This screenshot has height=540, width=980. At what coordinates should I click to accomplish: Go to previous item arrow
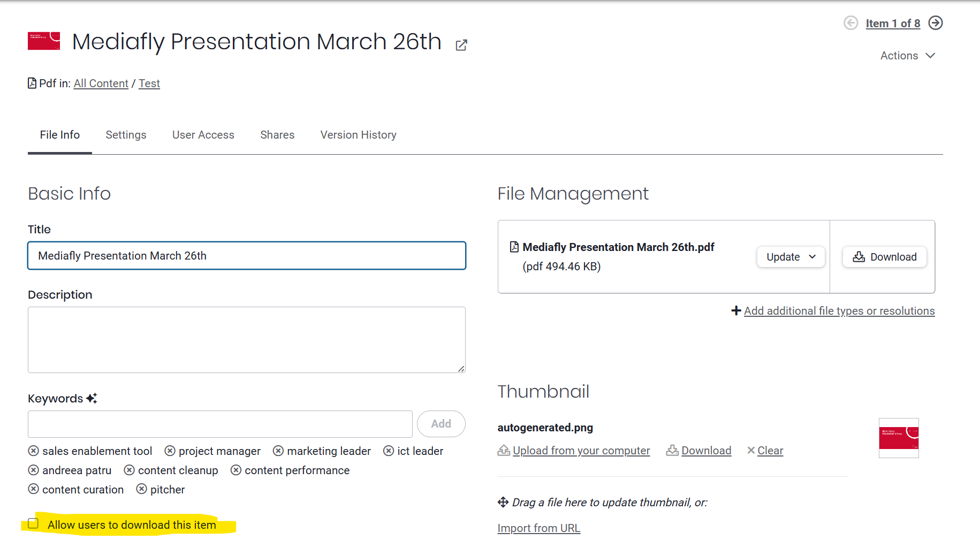point(850,23)
